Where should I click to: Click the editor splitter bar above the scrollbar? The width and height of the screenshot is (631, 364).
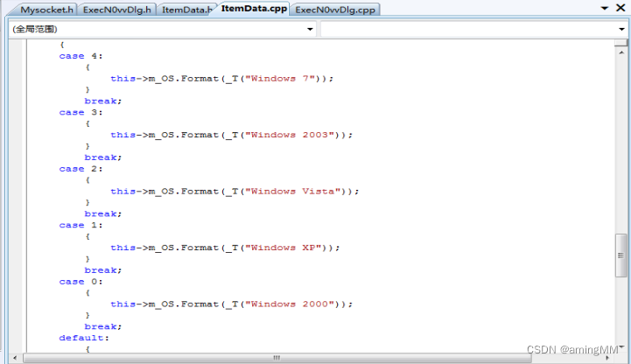click(621, 43)
